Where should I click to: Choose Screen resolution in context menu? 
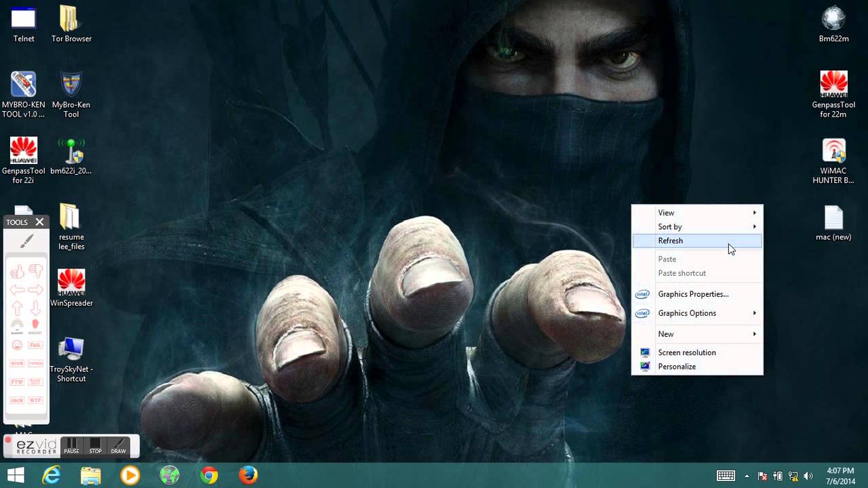697,352
